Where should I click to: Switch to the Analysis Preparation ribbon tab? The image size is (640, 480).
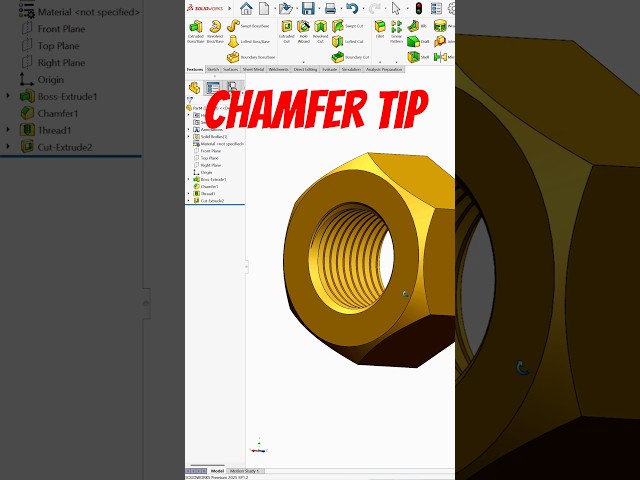(x=384, y=69)
